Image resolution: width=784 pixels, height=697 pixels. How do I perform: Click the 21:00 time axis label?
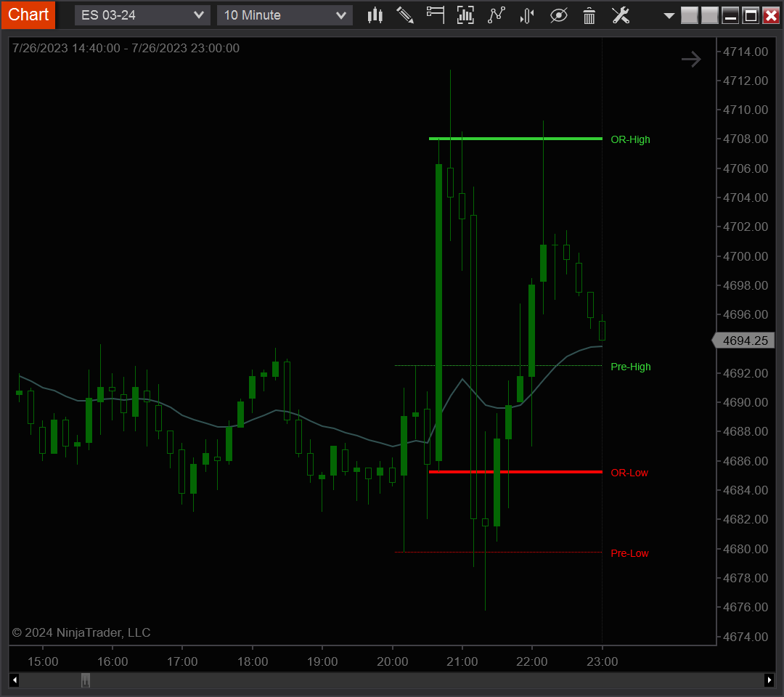pos(462,661)
